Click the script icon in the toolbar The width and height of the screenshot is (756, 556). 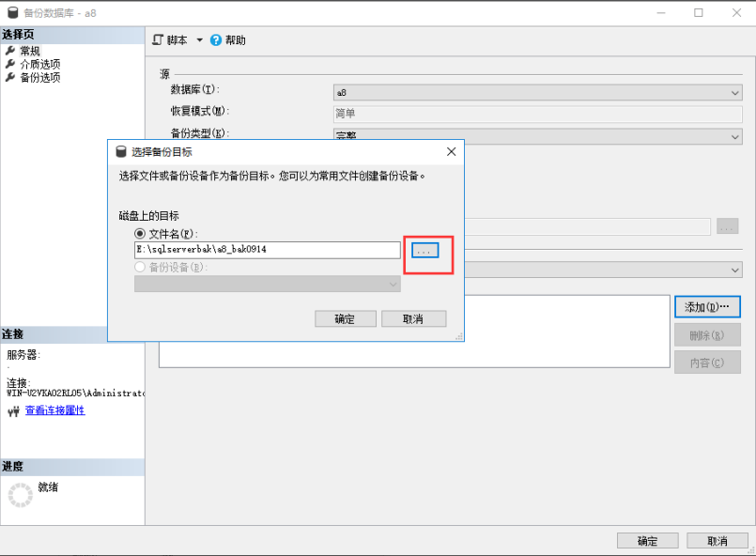[x=158, y=40]
